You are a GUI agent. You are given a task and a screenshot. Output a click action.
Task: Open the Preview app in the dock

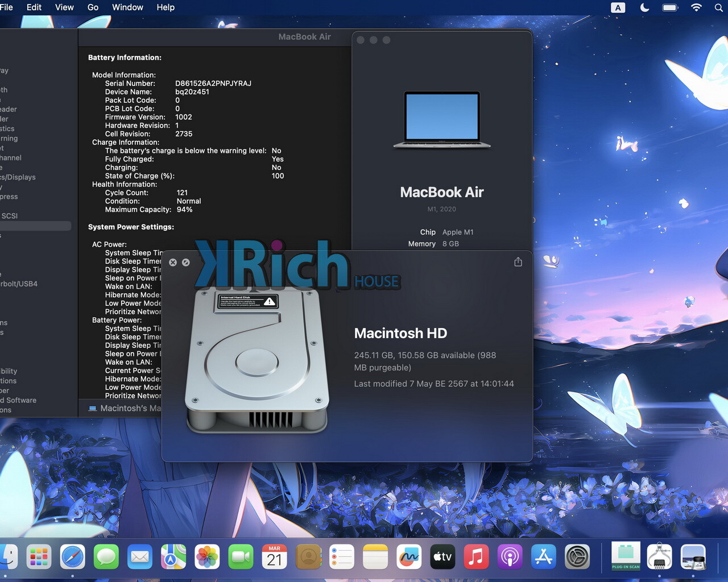click(693, 557)
